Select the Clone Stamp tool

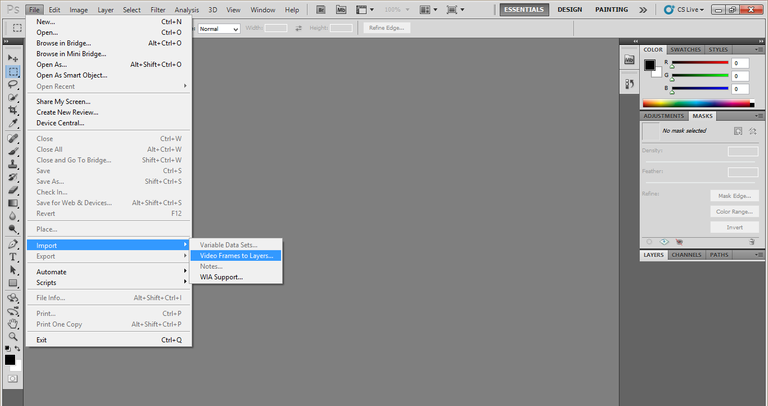point(13,164)
